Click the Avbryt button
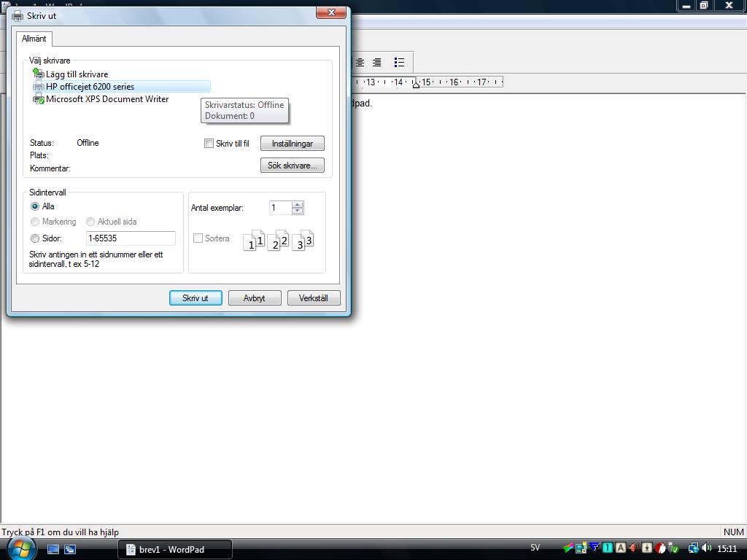Viewport: 747px width, 560px height. pyautogui.click(x=255, y=298)
